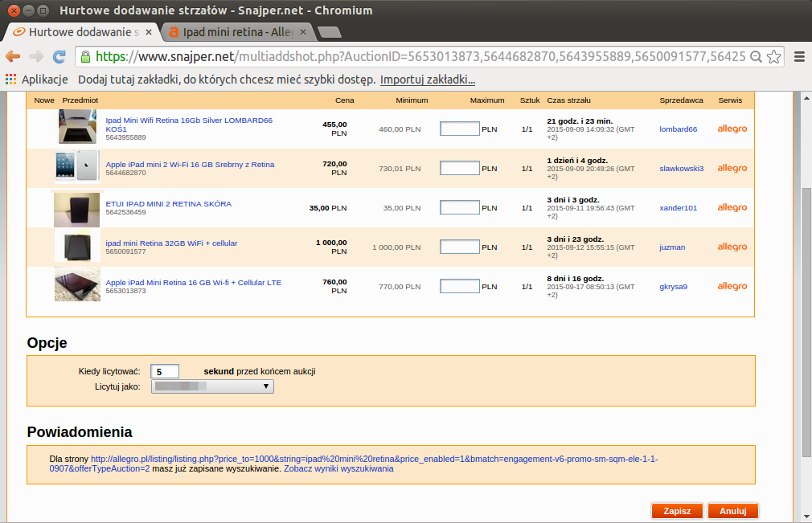Expand the 'Licytuj jako' dropdown
The height and width of the screenshot is (523, 812).
point(212,386)
